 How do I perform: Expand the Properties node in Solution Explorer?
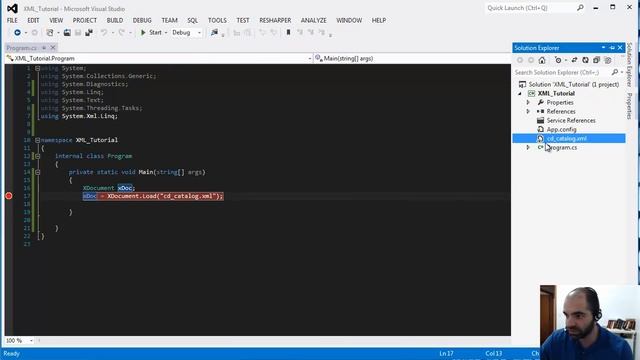[528, 102]
